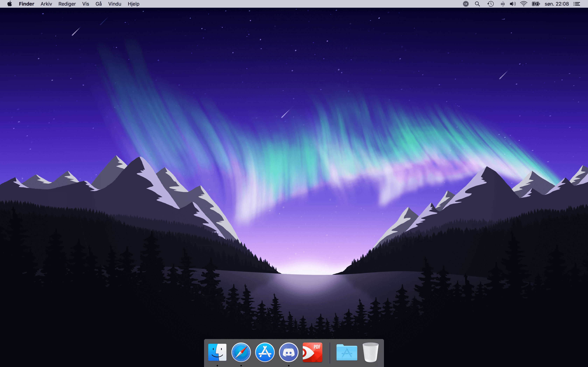Open the 1Password menu bar icon
Image resolution: width=588 pixels, height=367 pixels.
click(x=465, y=4)
